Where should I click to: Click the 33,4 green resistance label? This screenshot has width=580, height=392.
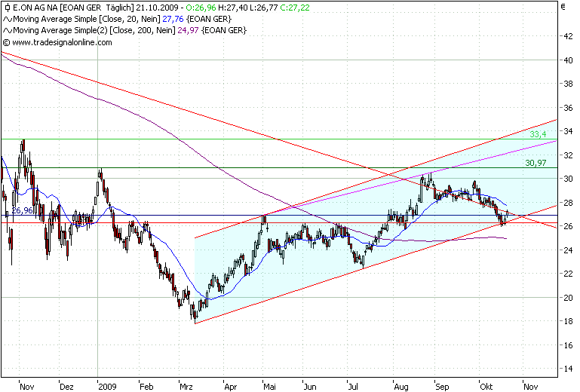(x=538, y=134)
